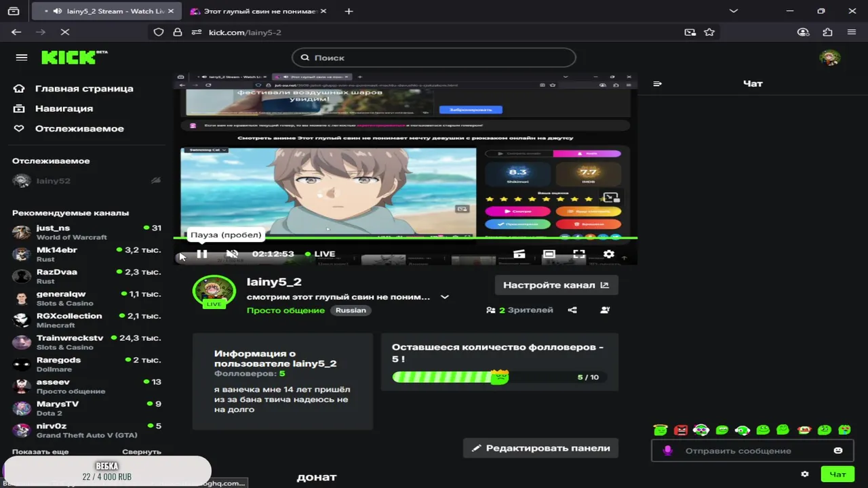Image resolution: width=868 pixels, height=488 pixels.
Task: Open user profile avatar menu
Action: click(x=830, y=58)
